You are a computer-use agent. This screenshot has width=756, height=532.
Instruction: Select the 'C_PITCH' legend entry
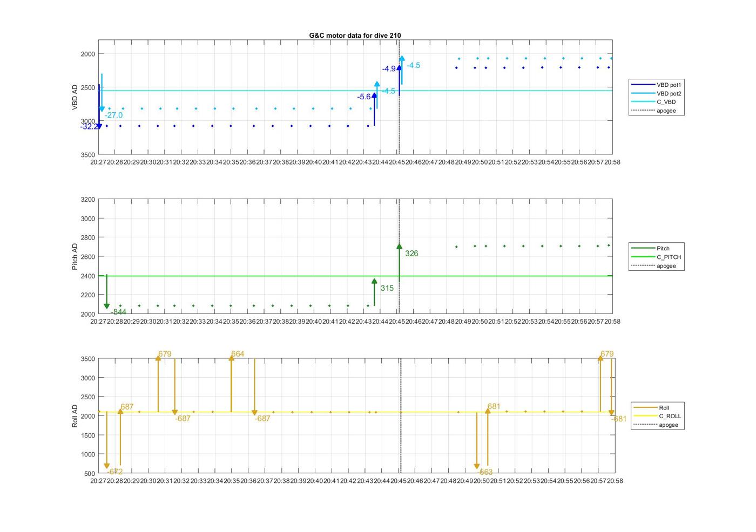pyautogui.click(x=657, y=257)
